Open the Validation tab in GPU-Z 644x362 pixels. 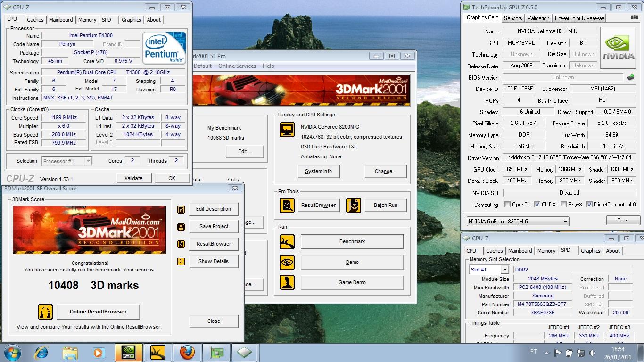538,18
